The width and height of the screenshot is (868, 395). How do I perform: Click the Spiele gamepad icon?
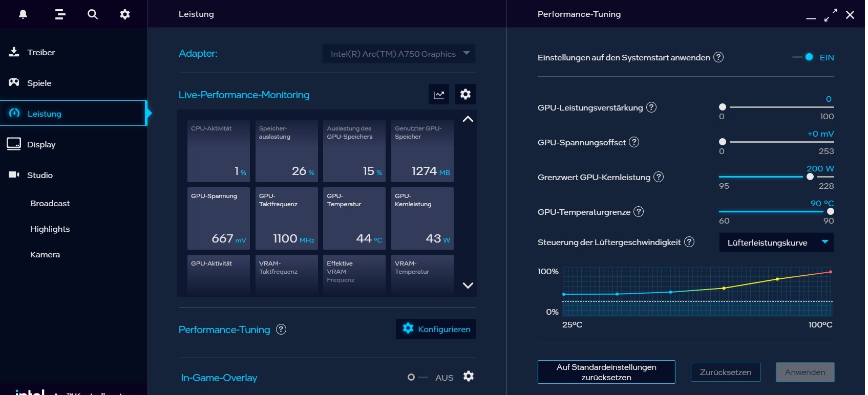pyautogui.click(x=14, y=82)
